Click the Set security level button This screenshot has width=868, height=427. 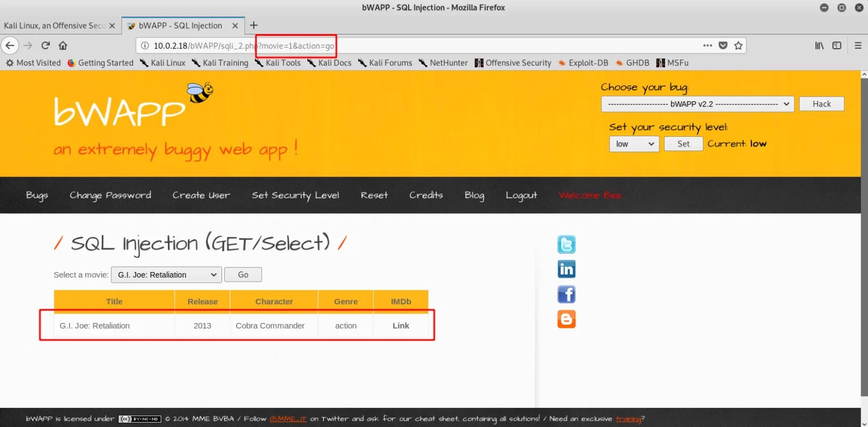[683, 144]
